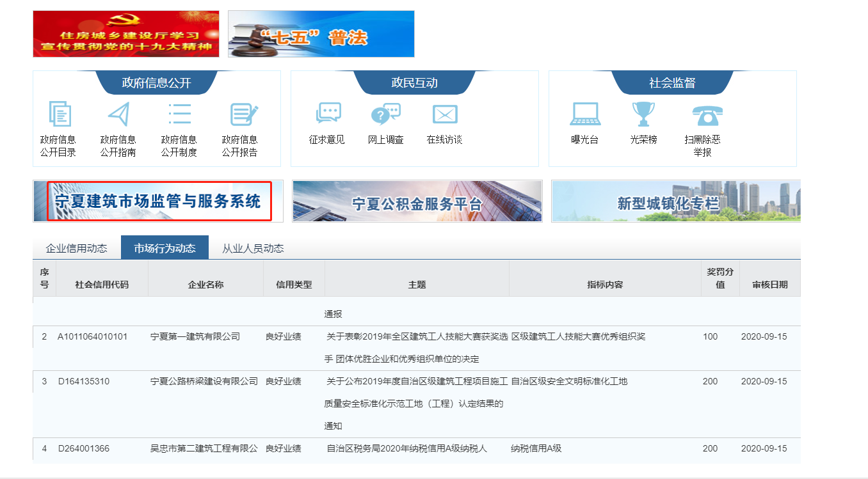868x479 pixels.
Task: Open the 宁夏建筑市场监管与服务系统 banner
Action: (158, 201)
